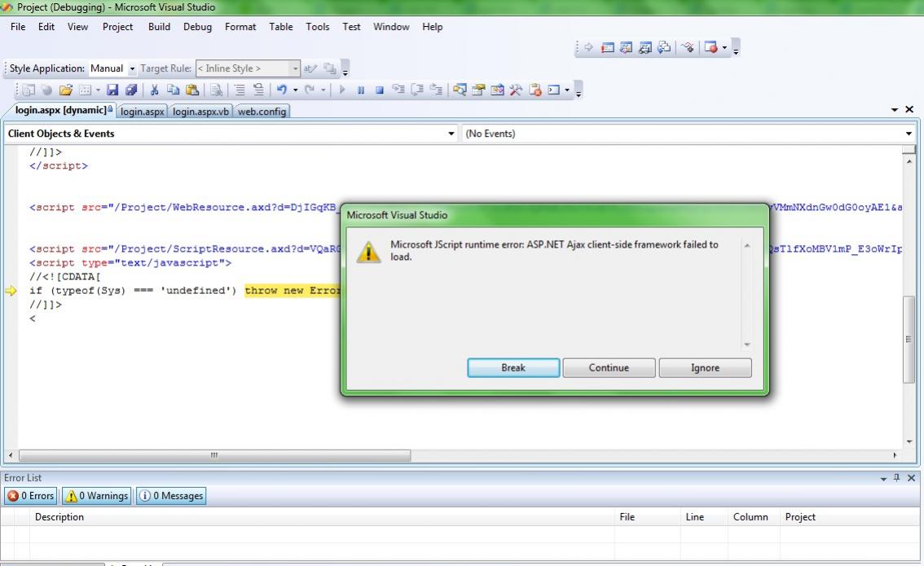Click the Show Next Statement arrow icon
924x566 pixels.
pos(588,47)
